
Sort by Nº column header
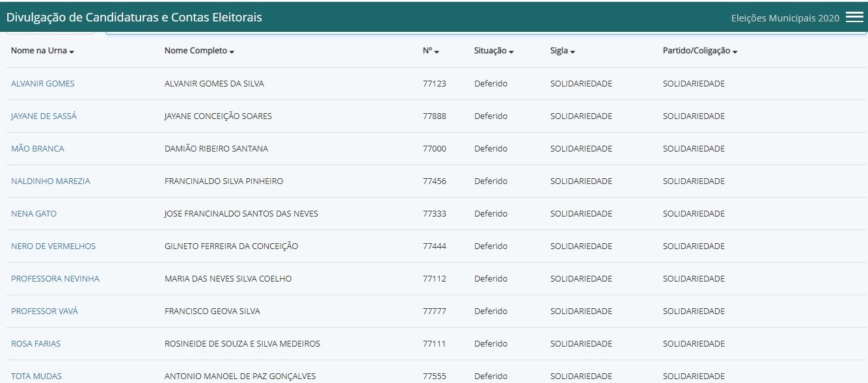click(x=430, y=51)
